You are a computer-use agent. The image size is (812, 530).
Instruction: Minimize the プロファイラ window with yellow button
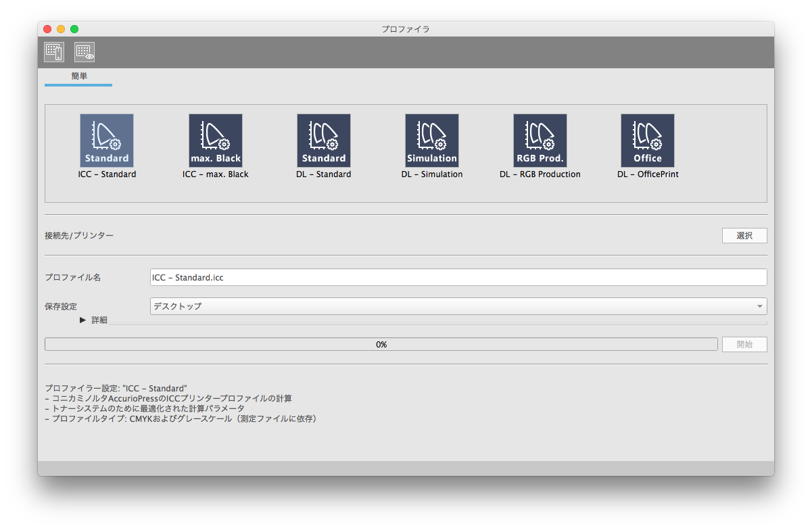pyautogui.click(x=61, y=29)
